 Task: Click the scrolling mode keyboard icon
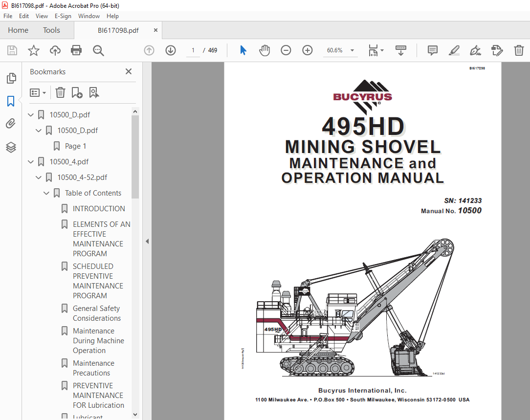(401, 50)
